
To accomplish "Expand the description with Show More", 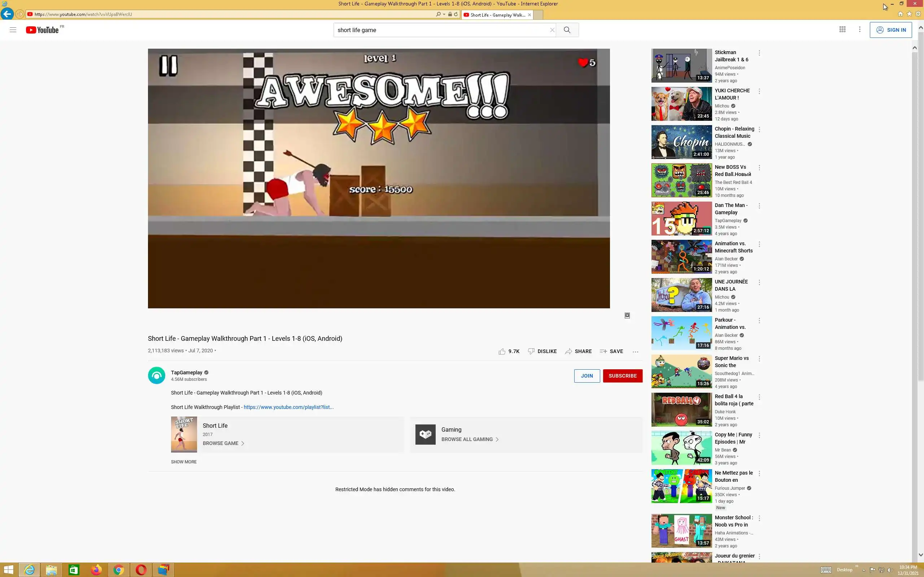I will click(184, 462).
